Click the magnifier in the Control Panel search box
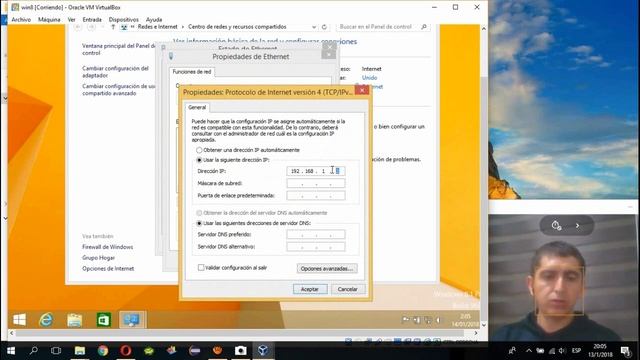640x360 pixels. point(424,27)
